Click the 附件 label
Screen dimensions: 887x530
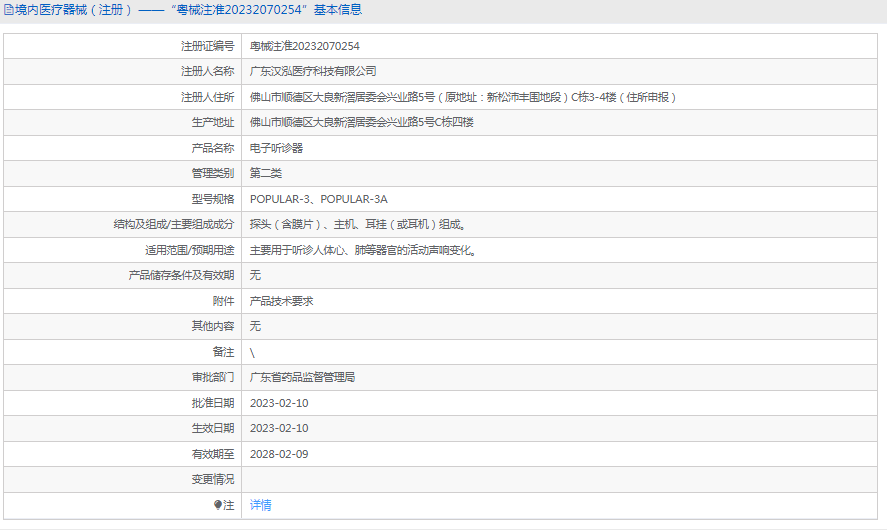pos(223,301)
